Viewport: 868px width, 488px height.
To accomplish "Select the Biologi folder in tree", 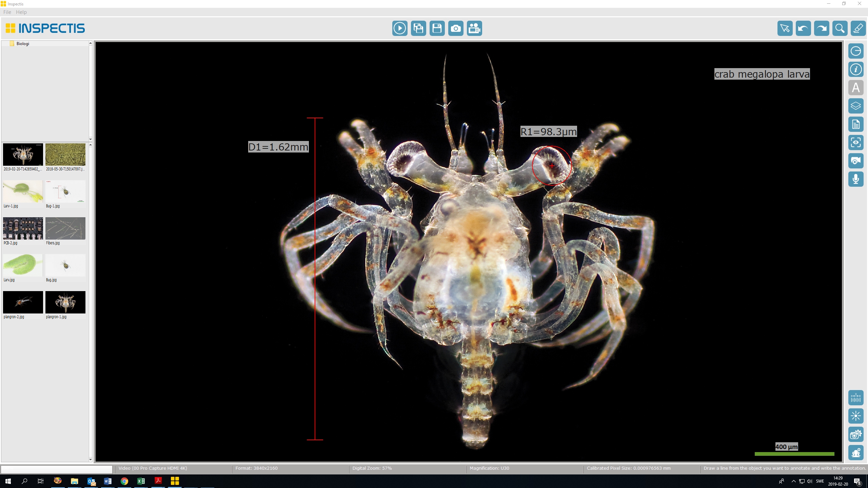I will tap(23, 44).
